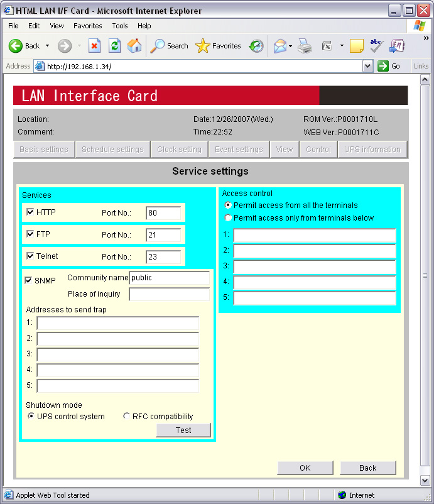Open the View menu
The width and height of the screenshot is (434, 504).
click(x=57, y=26)
